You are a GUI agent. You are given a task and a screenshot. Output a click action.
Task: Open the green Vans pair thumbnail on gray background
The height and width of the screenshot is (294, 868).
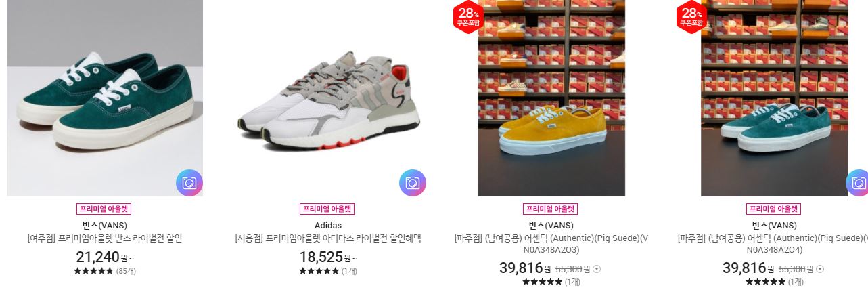pos(105,98)
